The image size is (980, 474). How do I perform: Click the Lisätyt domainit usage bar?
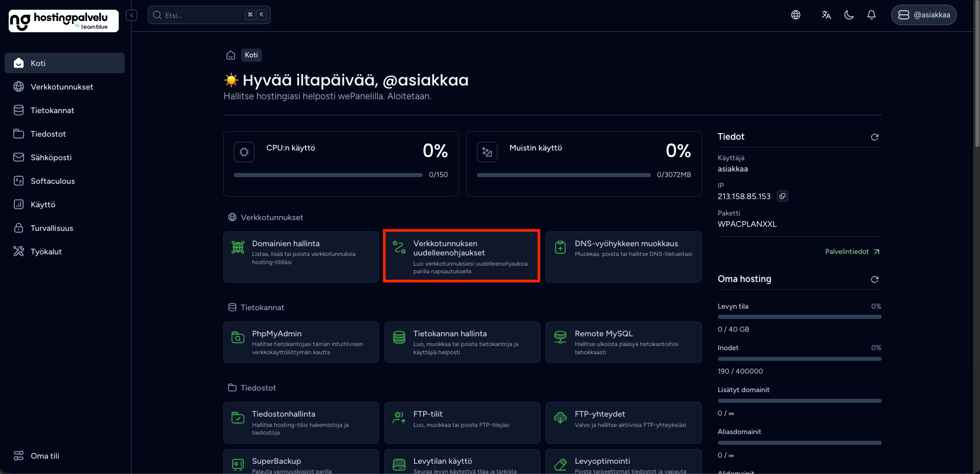[x=799, y=401]
